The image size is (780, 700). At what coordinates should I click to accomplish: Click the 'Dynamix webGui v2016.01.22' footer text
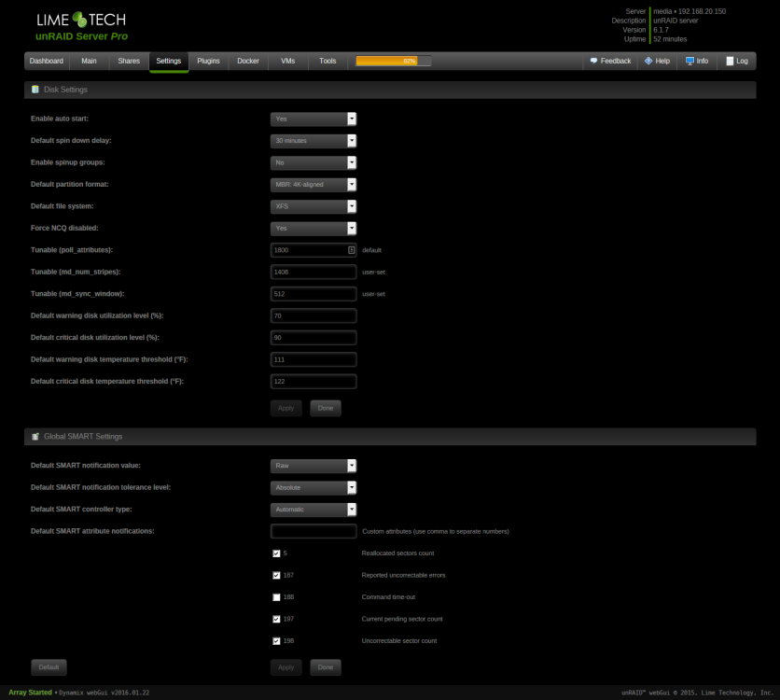tap(104, 693)
